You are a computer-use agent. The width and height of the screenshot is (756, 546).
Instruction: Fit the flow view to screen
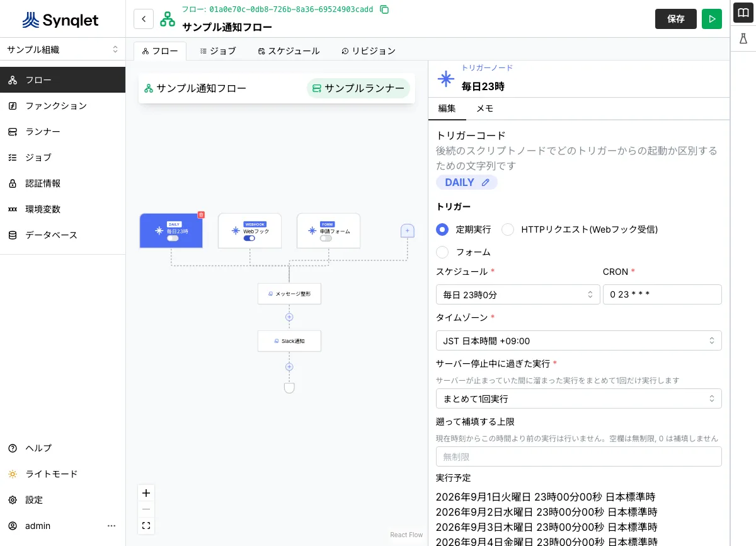pos(146,525)
